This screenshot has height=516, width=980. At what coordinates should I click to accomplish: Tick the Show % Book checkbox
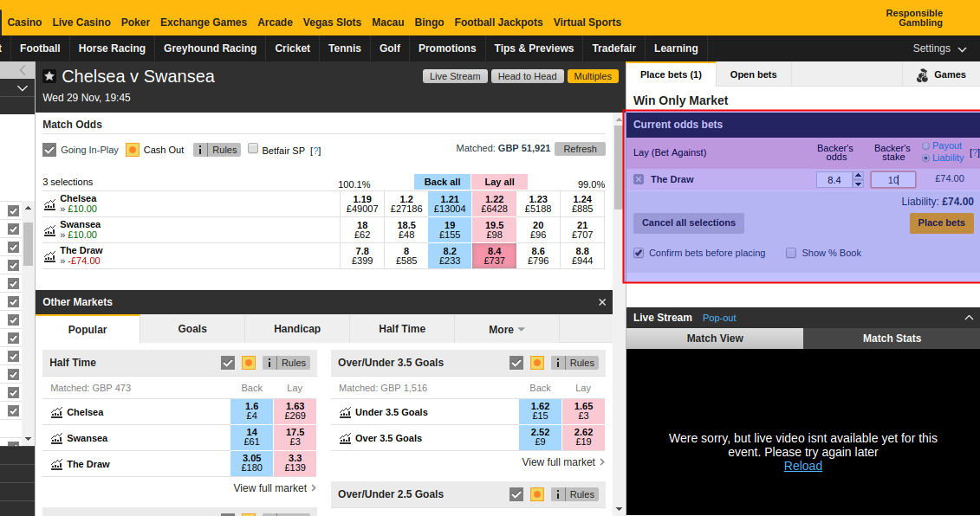point(791,253)
